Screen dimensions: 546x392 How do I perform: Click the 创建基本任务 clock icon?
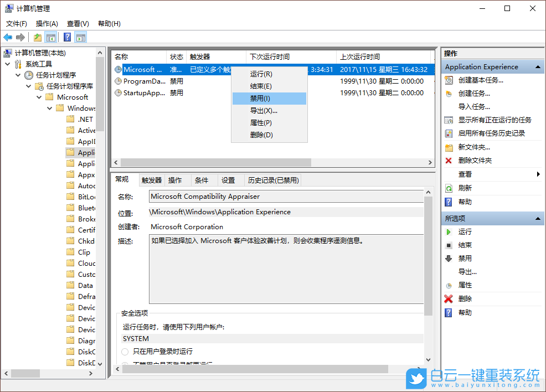[x=449, y=80]
